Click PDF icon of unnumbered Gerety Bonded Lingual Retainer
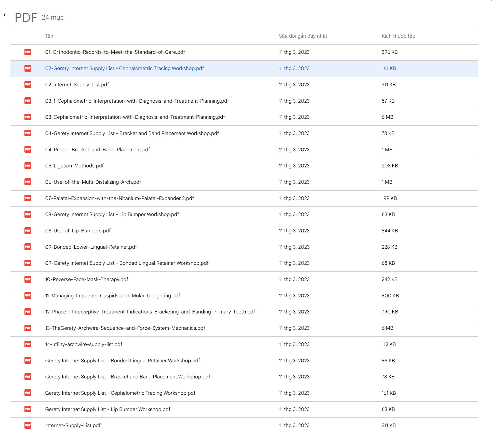 click(28, 361)
